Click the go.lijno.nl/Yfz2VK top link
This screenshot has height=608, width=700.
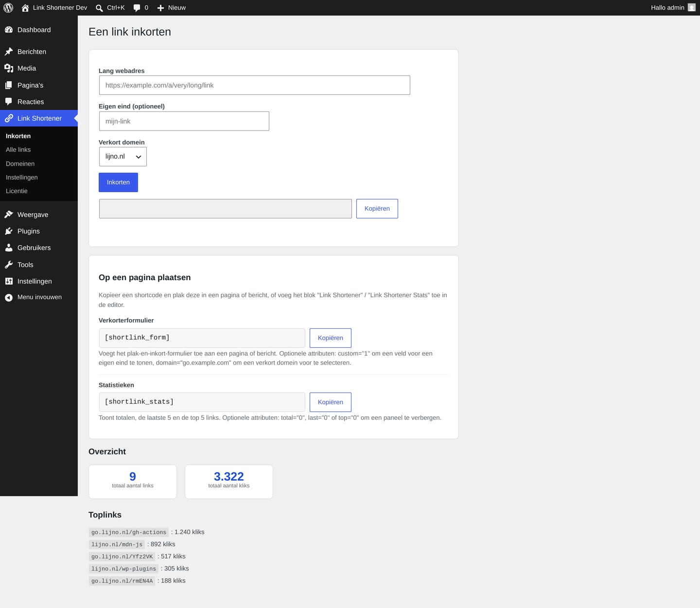click(122, 556)
